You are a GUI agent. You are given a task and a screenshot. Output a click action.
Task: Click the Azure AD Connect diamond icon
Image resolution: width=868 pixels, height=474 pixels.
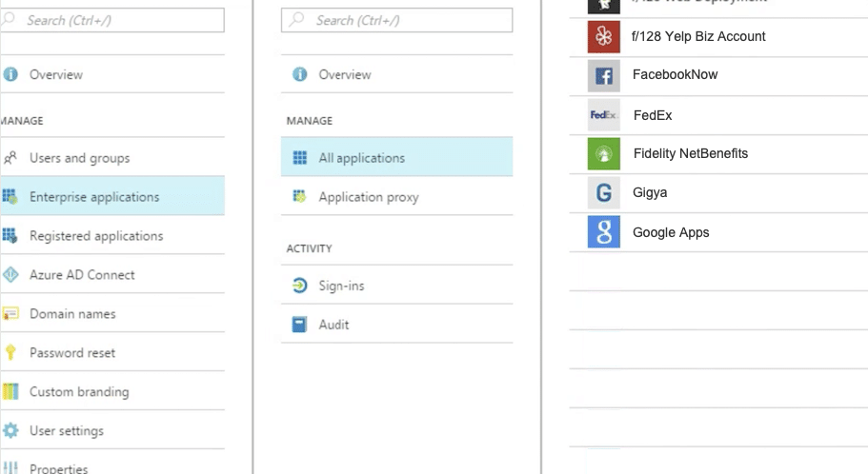pyautogui.click(x=10, y=274)
